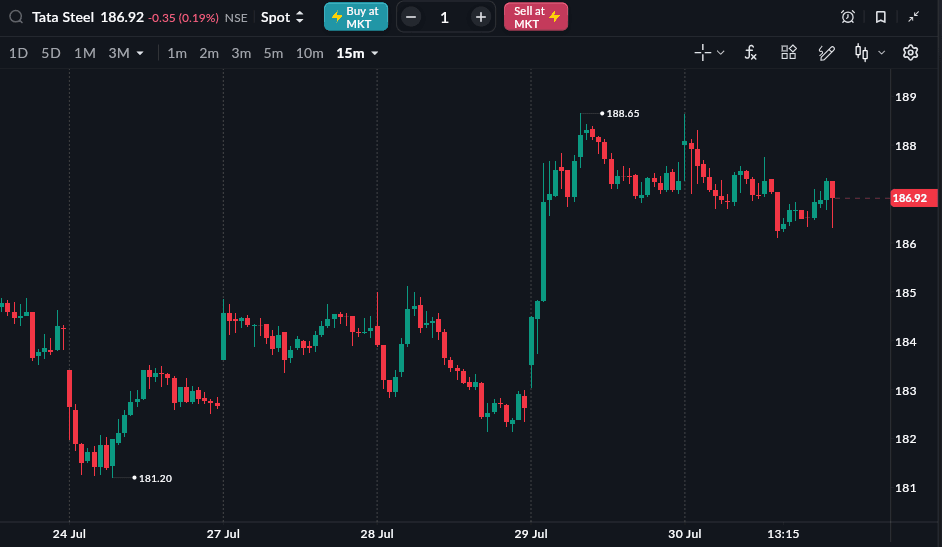Change candlestick chart type icon
The image size is (942, 547).
(861, 53)
